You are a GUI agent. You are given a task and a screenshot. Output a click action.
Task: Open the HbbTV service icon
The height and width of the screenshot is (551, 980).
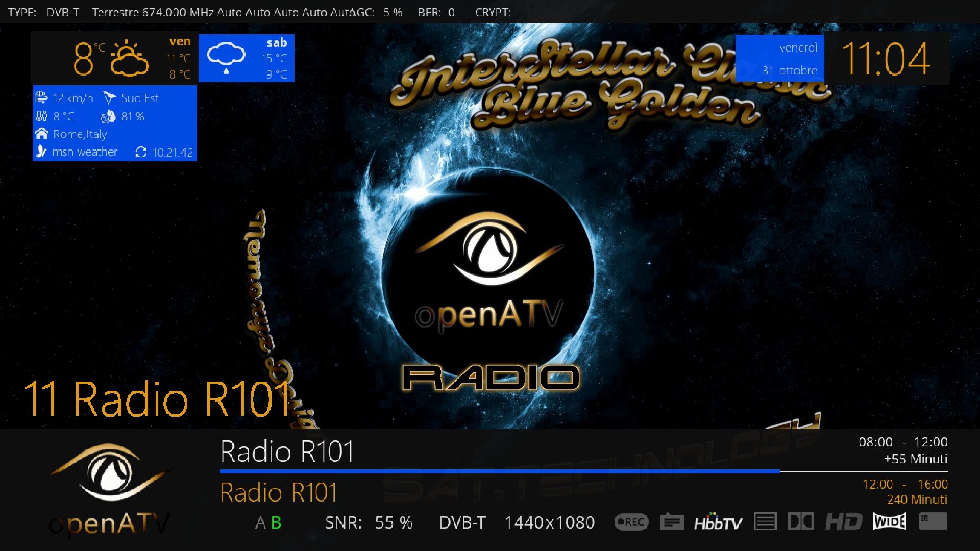pyautogui.click(x=718, y=522)
